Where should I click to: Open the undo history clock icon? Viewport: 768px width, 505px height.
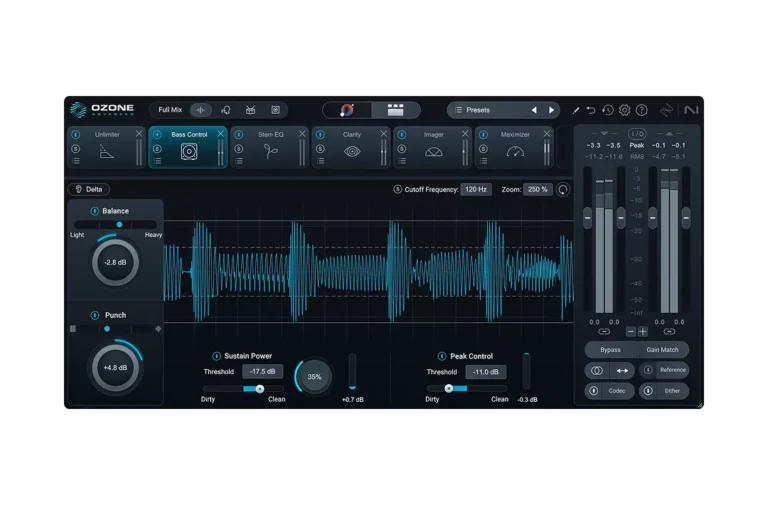pos(607,110)
